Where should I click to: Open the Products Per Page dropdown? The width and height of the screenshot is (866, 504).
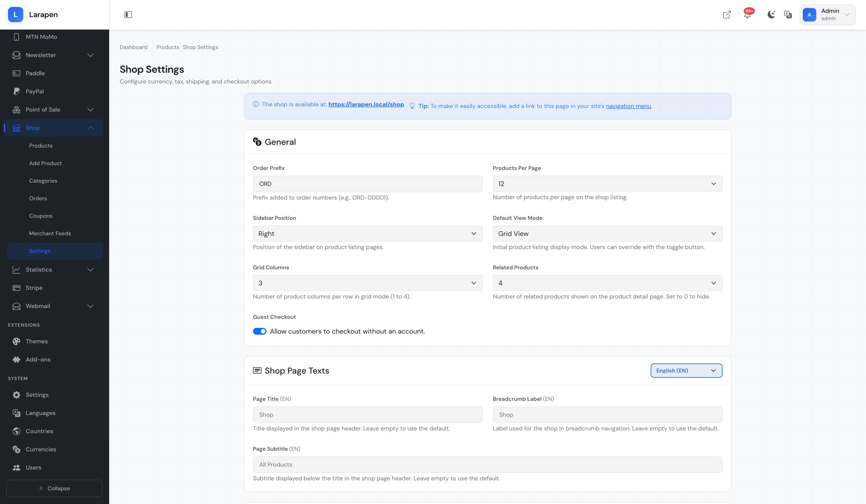click(x=607, y=184)
